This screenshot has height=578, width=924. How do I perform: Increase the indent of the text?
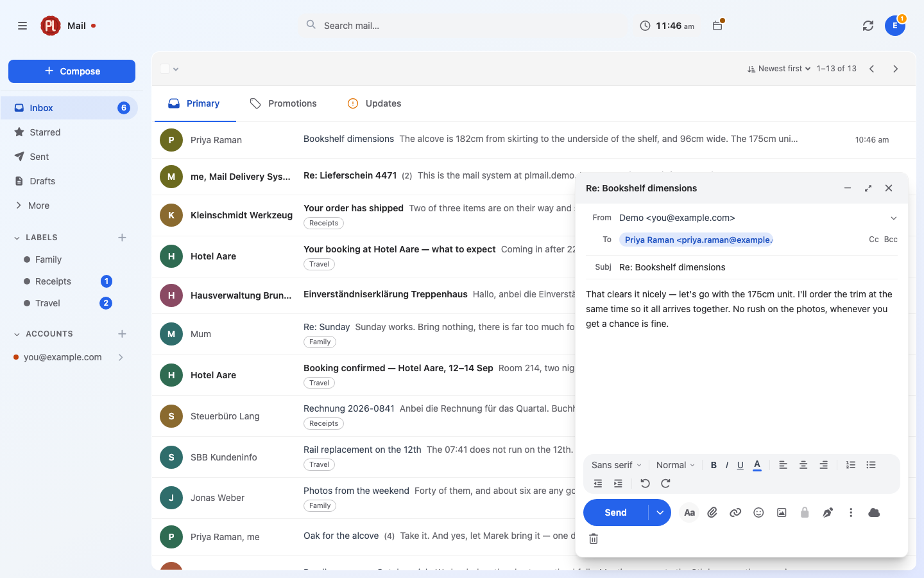click(x=618, y=484)
